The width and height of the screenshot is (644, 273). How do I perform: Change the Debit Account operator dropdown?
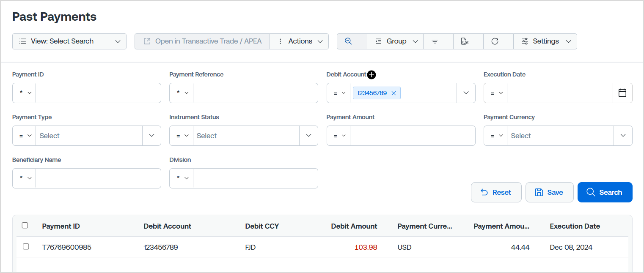tap(339, 93)
